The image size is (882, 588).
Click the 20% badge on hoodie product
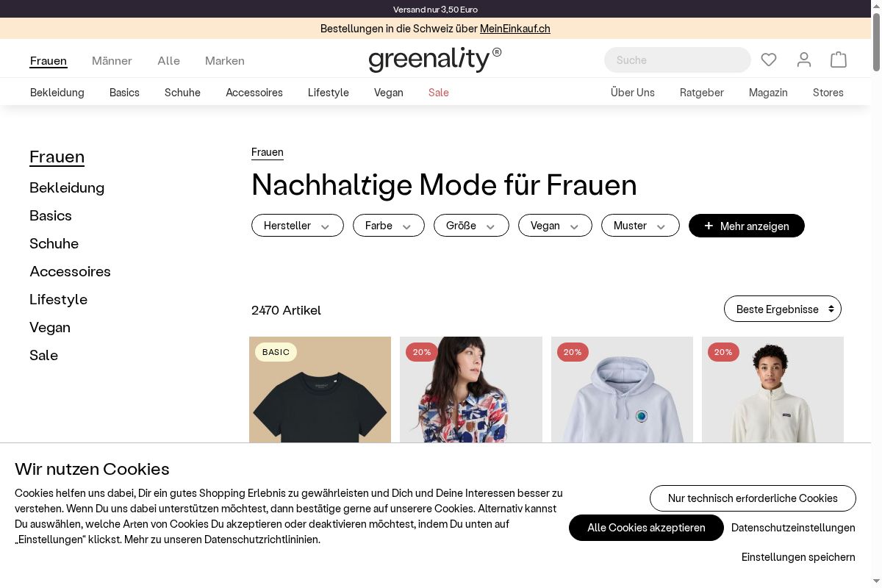coord(573,352)
